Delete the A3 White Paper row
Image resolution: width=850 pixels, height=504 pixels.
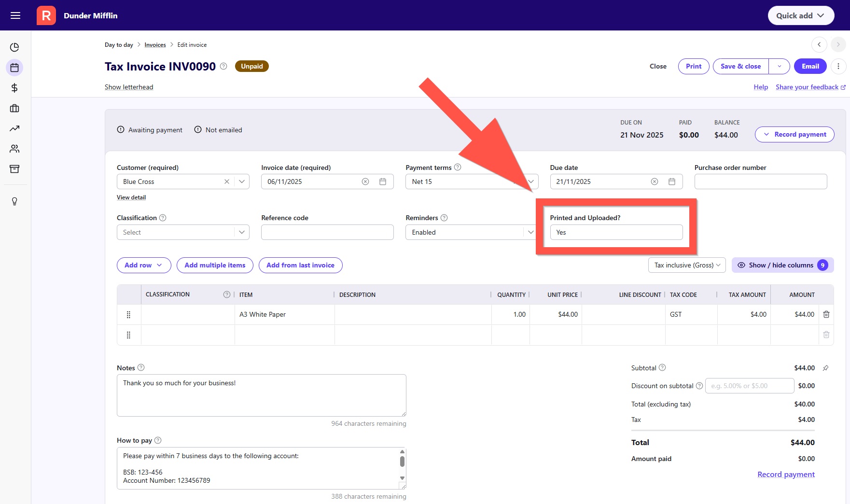[x=826, y=314]
